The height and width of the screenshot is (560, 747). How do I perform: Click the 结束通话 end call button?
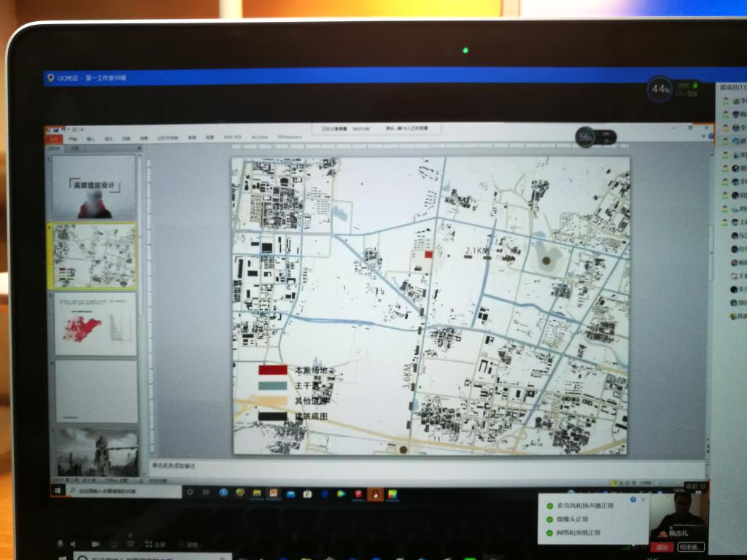click(690, 546)
